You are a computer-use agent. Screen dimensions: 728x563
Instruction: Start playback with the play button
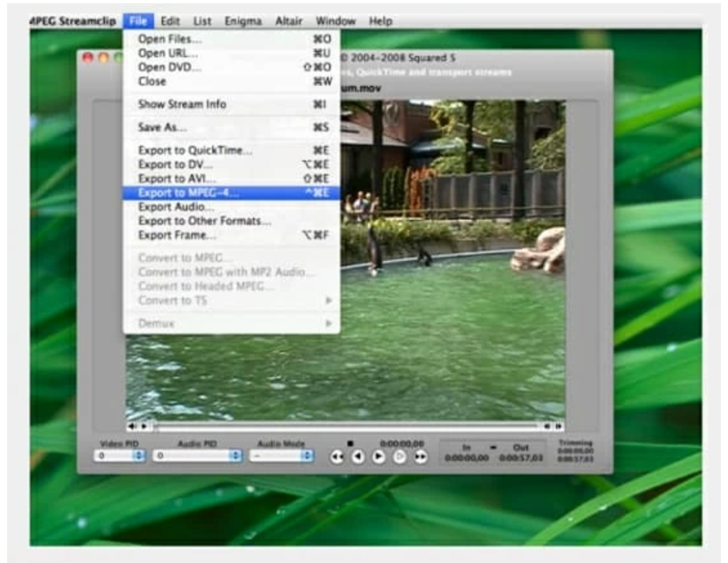(378, 457)
